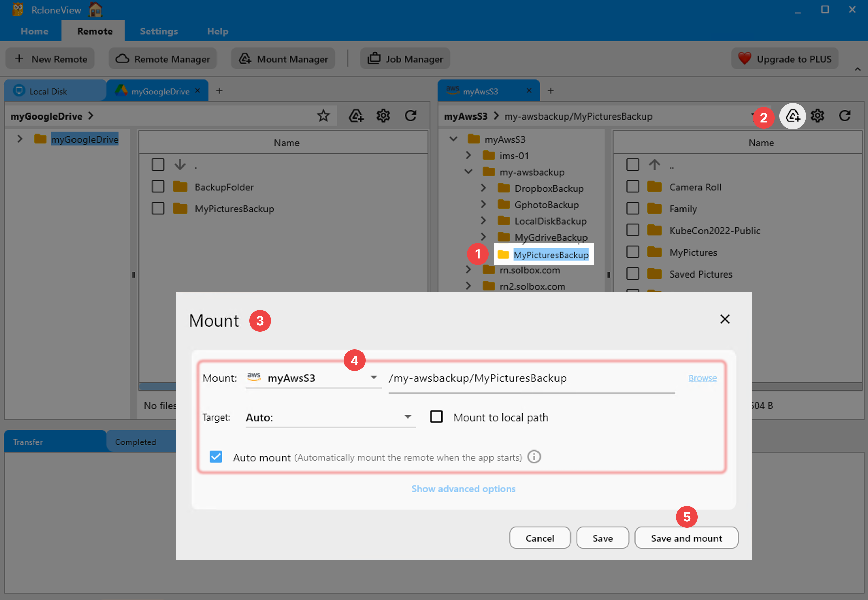Screen dimensions: 868x600
Task: Switch to the Settings menu tab
Action: coord(159,31)
